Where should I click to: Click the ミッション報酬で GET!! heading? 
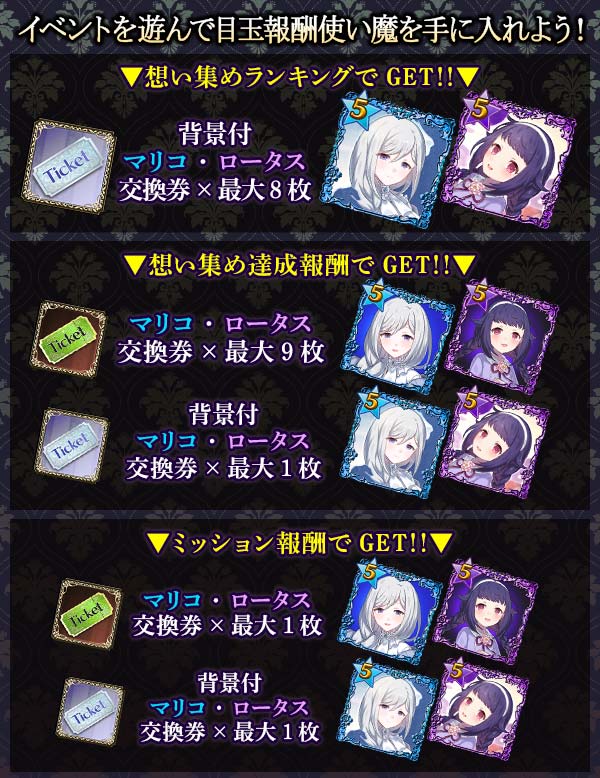[300, 543]
